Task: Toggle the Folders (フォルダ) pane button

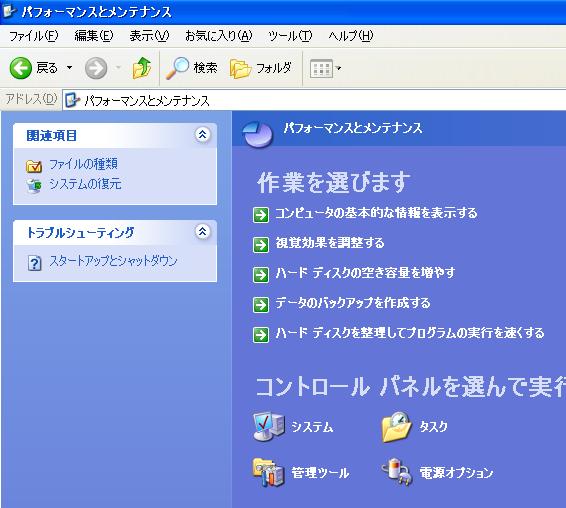Action: tap(260, 68)
